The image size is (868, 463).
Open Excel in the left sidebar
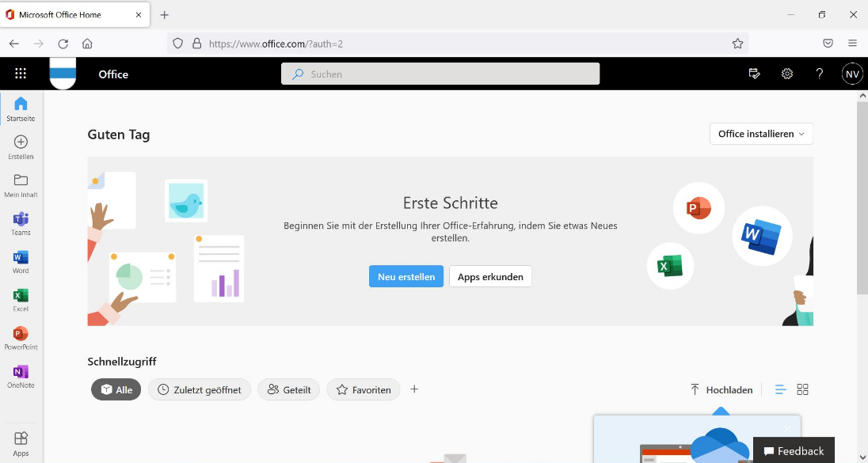(x=21, y=299)
